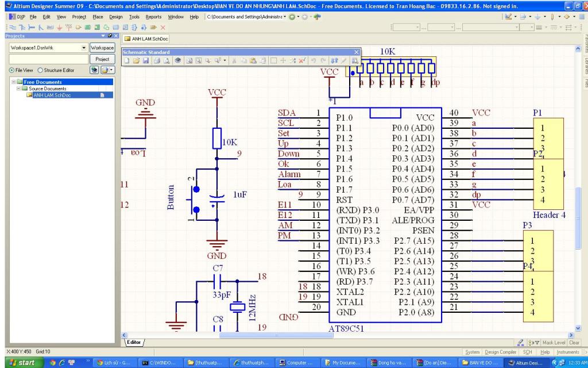Click the grid icon in top-right toolbar
The image size is (588, 368).
click(581, 17)
